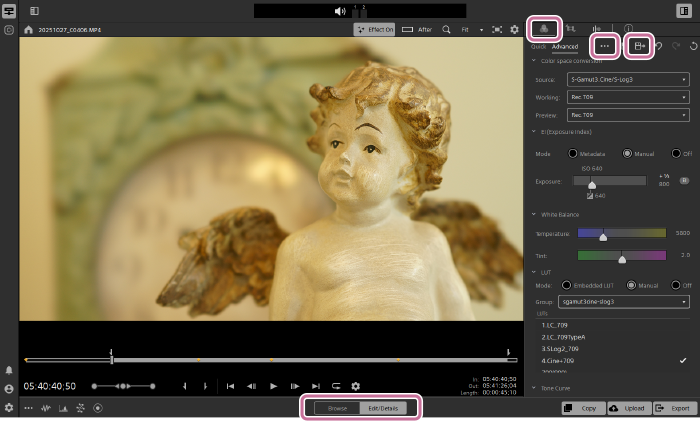Toggle the left panel layout icon in top bar
This screenshot has width=700, height=423.
click(34, 11)
